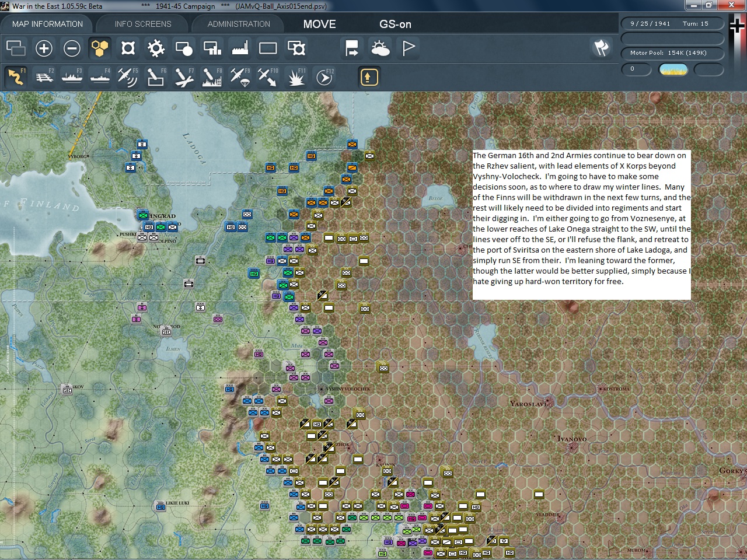Click the pennant flag outline icon
747x560 pixels.
[409, 48]
